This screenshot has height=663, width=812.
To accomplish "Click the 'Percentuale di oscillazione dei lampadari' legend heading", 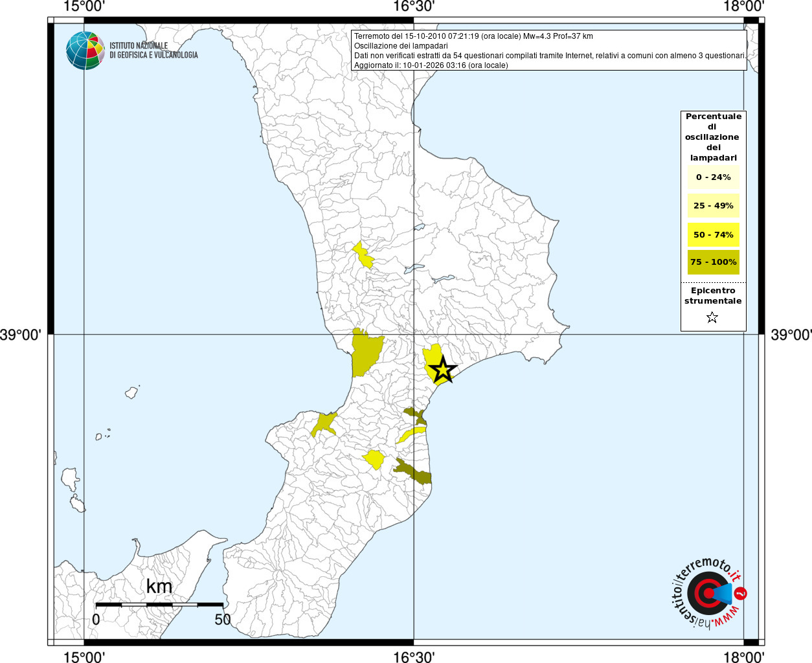I will coord(713,137).
